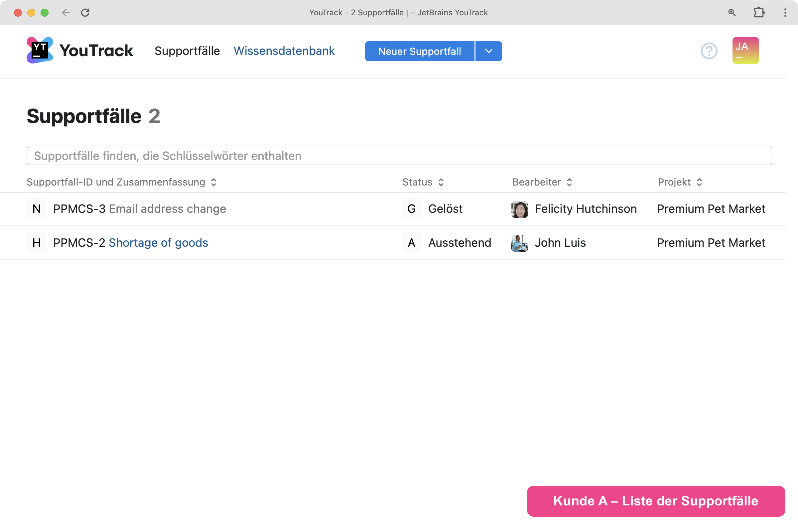This screenshot has width=798, height=532.
Task: Open the help question mark icon
Action: click(x=709, y=51)
